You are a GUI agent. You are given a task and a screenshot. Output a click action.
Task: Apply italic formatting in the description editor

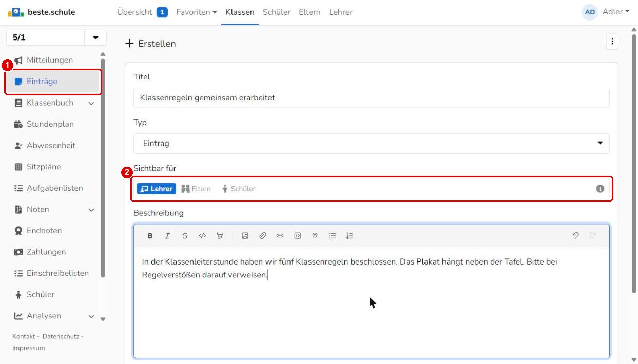coord(167,236)
